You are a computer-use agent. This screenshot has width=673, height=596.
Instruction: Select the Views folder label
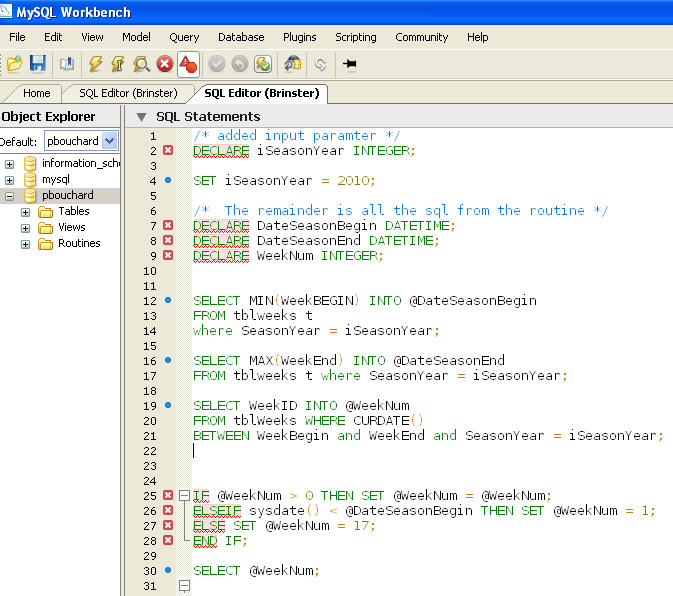(72, 227)
